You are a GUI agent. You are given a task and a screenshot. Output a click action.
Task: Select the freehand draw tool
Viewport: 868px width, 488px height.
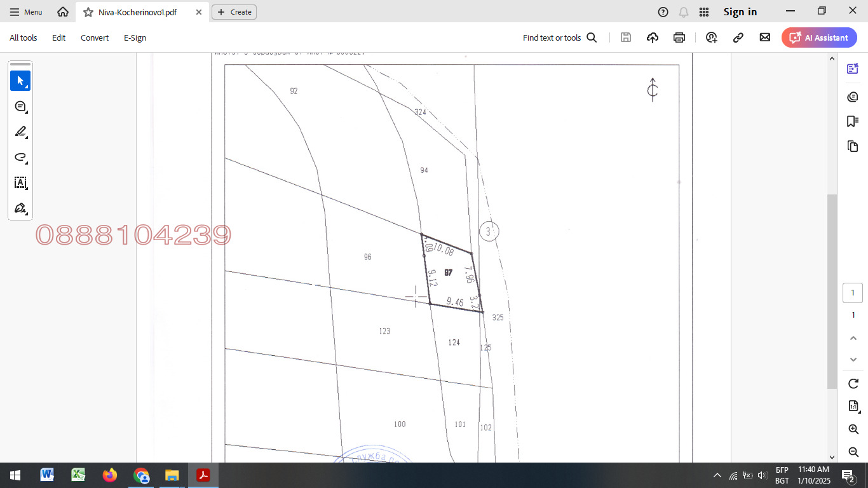tap(20, 158)
